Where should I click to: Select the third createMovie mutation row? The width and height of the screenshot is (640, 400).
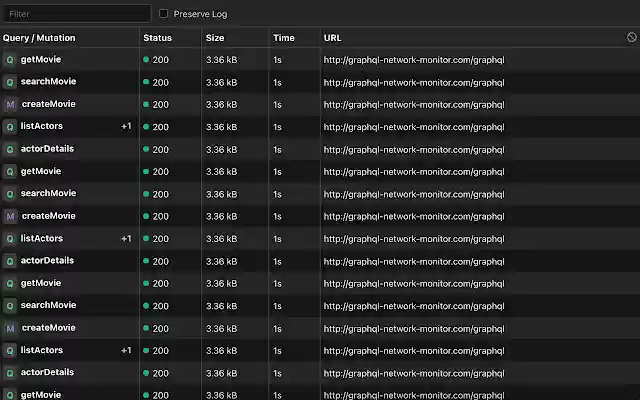[320, 328]
